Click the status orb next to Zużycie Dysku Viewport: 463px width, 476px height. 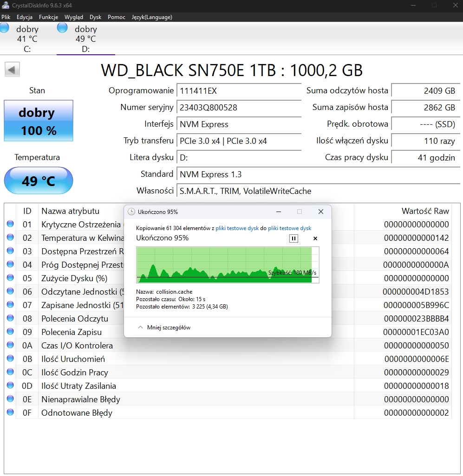[x=10, y=278]
